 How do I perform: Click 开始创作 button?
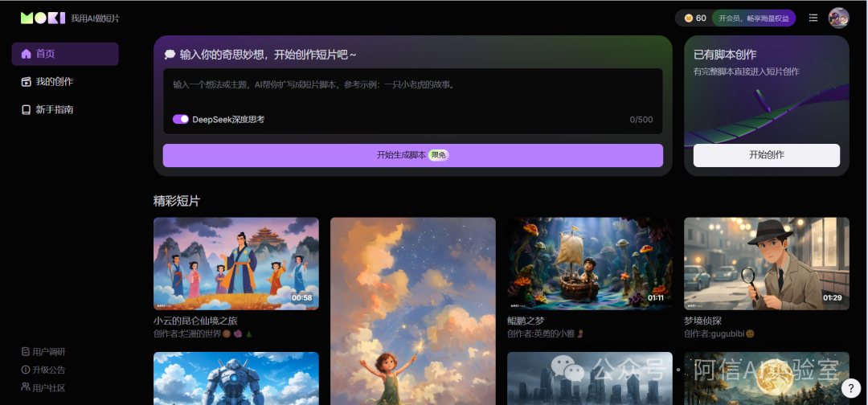[766, 155]
